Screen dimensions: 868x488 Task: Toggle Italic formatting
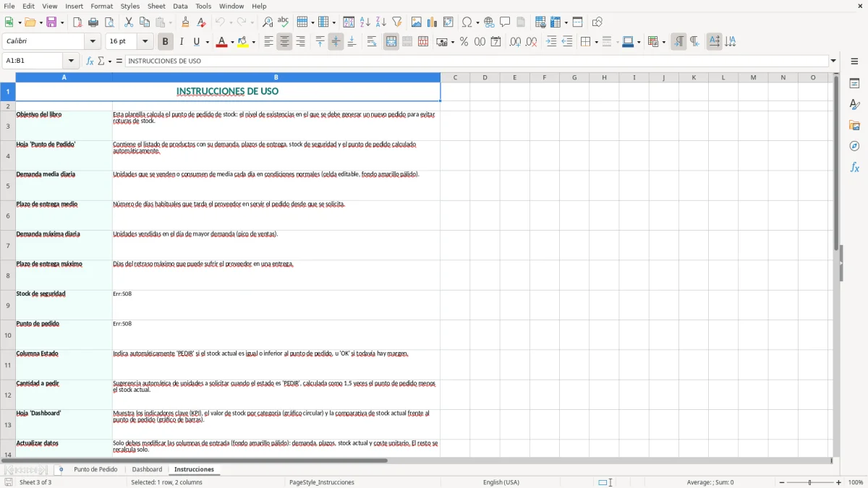tap(182, 42)
